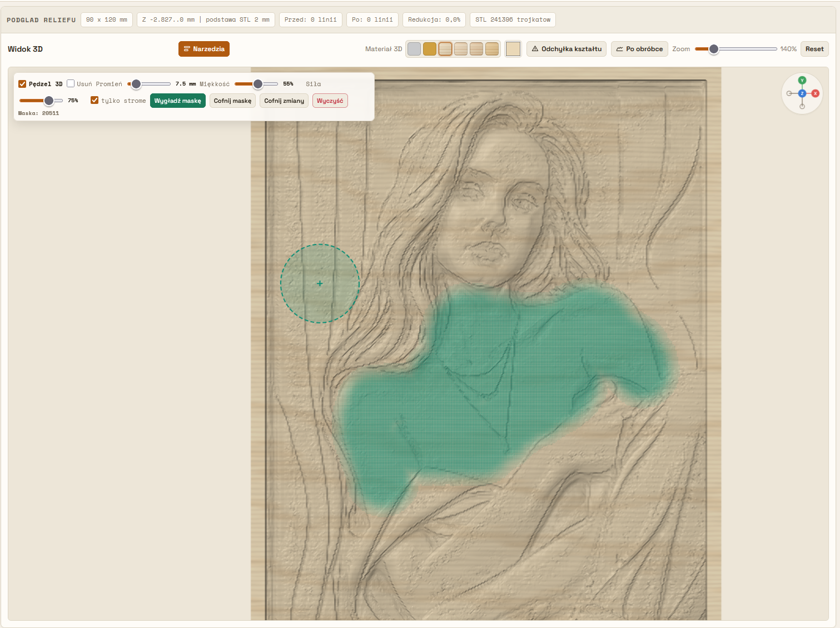This screenshot has height=628, width=840.
Task: Click the warning triangle icon on Odchyłka kształtu
Action: [x=535, y=49]
